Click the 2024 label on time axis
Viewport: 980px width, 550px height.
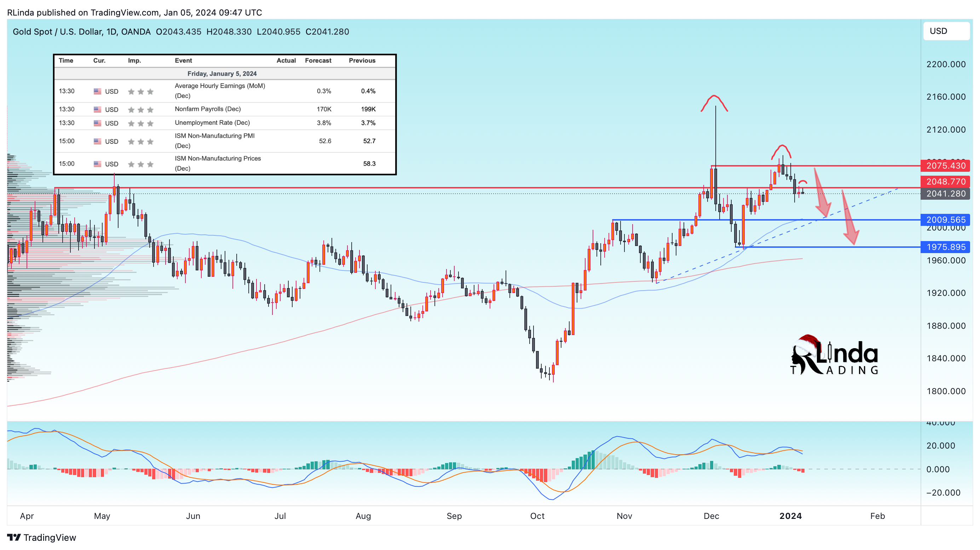(x=790, y=516)
